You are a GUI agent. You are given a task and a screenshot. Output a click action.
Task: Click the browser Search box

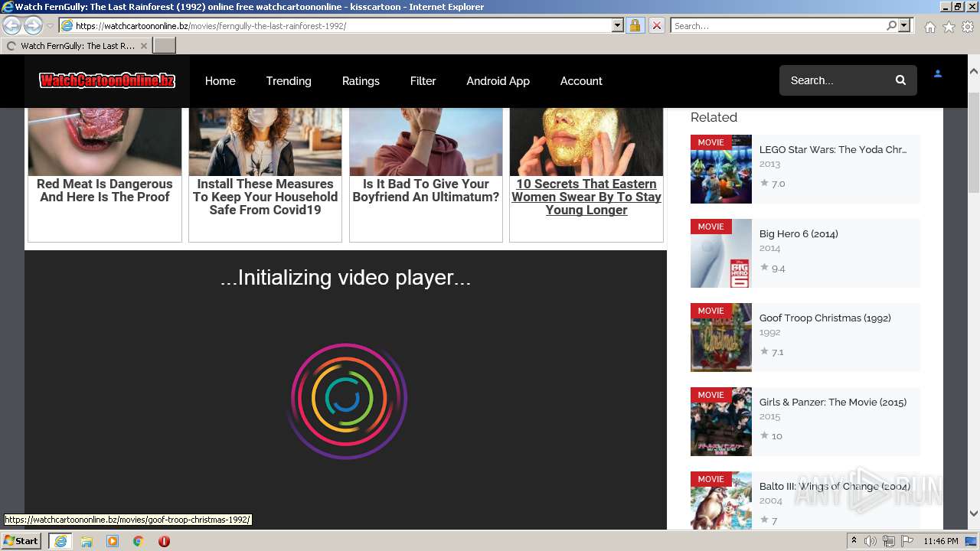pos(777,25)
